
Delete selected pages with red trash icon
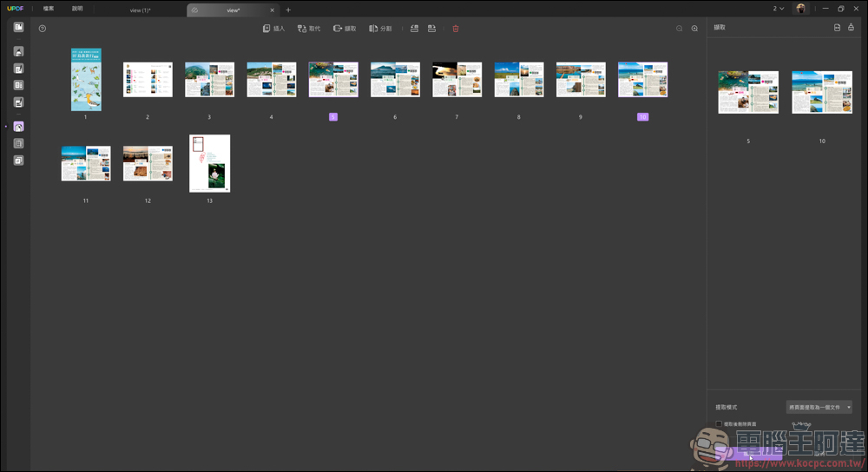tap(456, 29)
